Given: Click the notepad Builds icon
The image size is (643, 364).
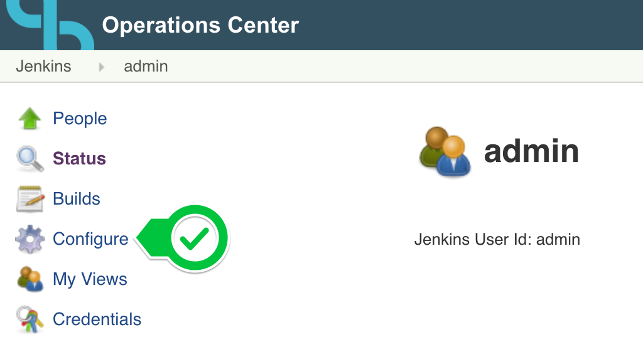Looking at the screenshot, I should (30, 199).
